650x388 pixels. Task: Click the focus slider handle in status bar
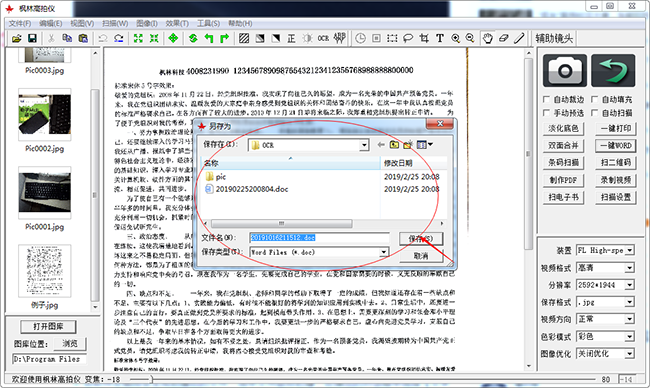click(x=151, y=379)
